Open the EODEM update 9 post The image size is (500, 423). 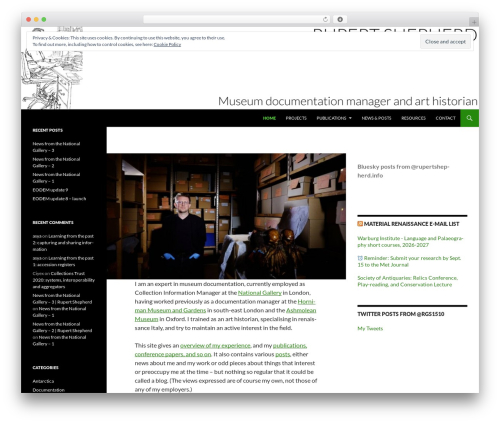tap(50, 190)
